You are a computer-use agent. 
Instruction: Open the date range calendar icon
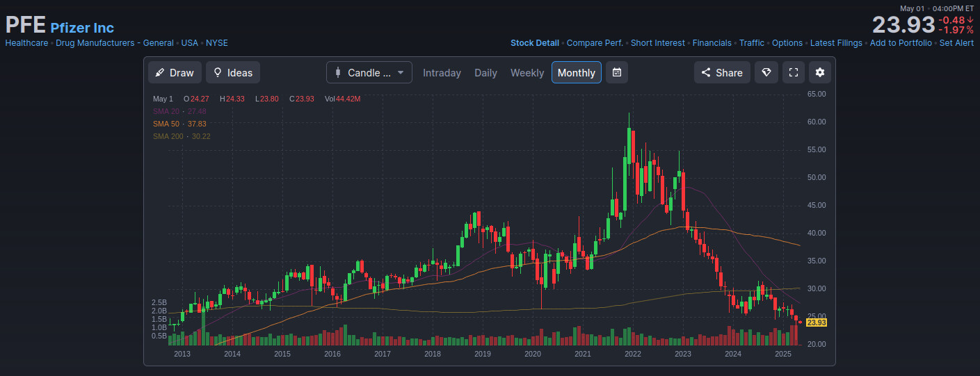(617, 72)
